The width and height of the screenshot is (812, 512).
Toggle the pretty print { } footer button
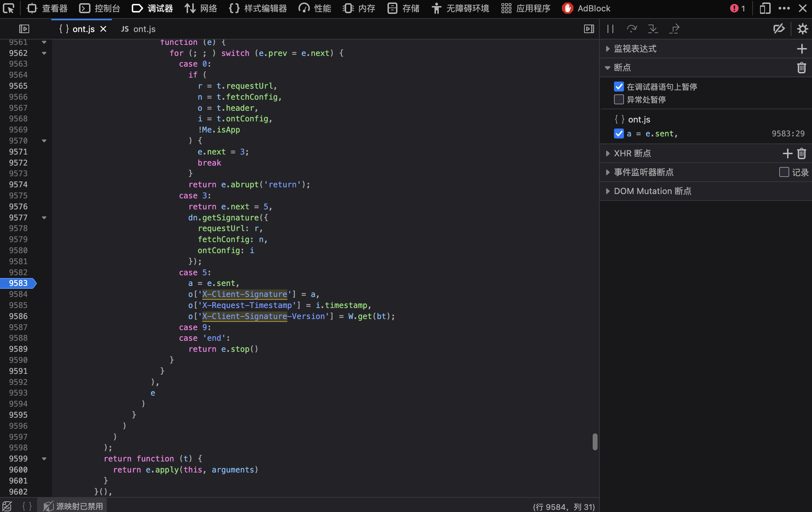coord(27,506)
